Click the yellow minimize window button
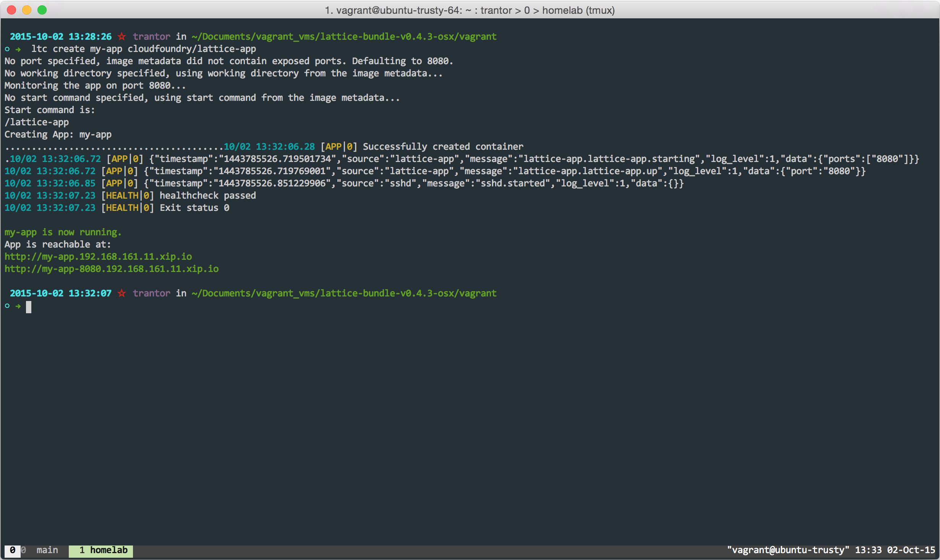Image resolution: width=940 pixels, height=560 pixels. pyautogui.click(x=27, y=10)
